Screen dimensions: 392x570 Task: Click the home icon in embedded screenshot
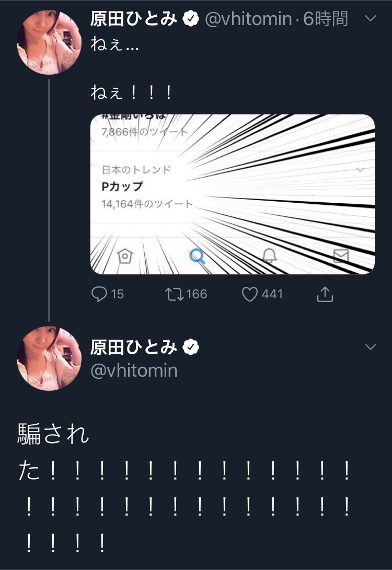click(125, 256)
